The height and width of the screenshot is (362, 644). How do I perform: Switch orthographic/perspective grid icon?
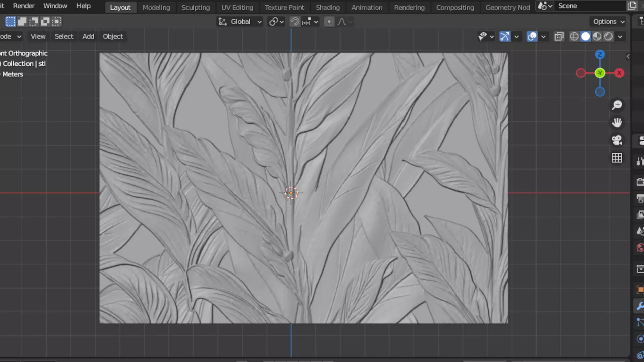point(617,158)
